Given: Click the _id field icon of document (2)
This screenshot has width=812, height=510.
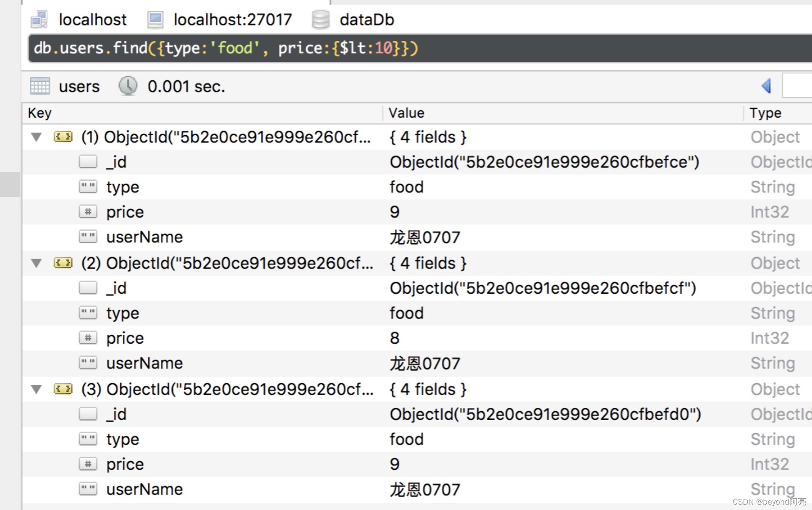Looking at the screenshot, I should coord(88,288).
